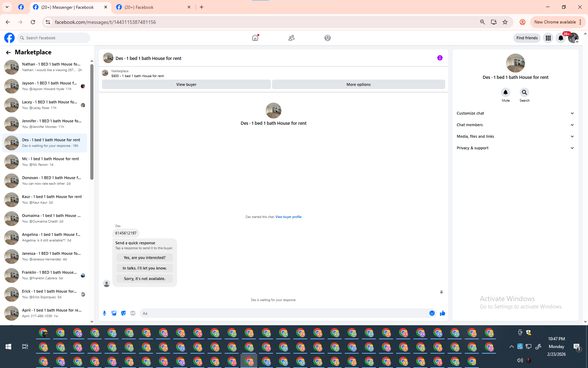
Task: Open the account profile picture menu
Action: click(573, 38)
